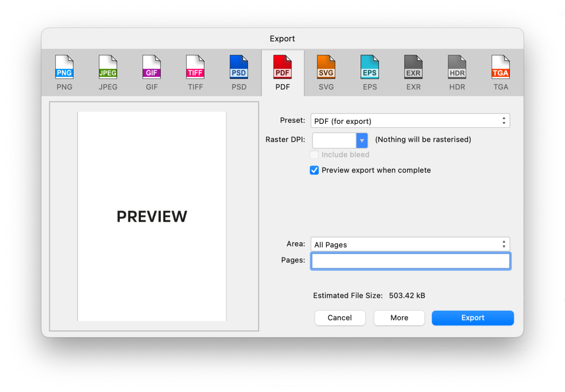
Task: Change the Area selection from All Pages
Action: tap(410, 244)
